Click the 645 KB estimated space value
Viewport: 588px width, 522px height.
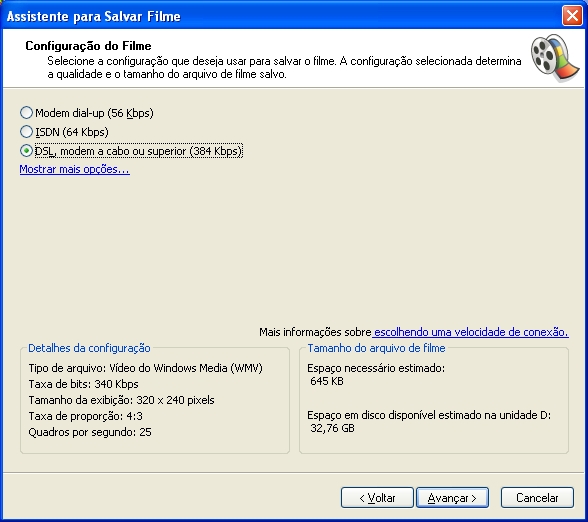click(x=327, y=381)
